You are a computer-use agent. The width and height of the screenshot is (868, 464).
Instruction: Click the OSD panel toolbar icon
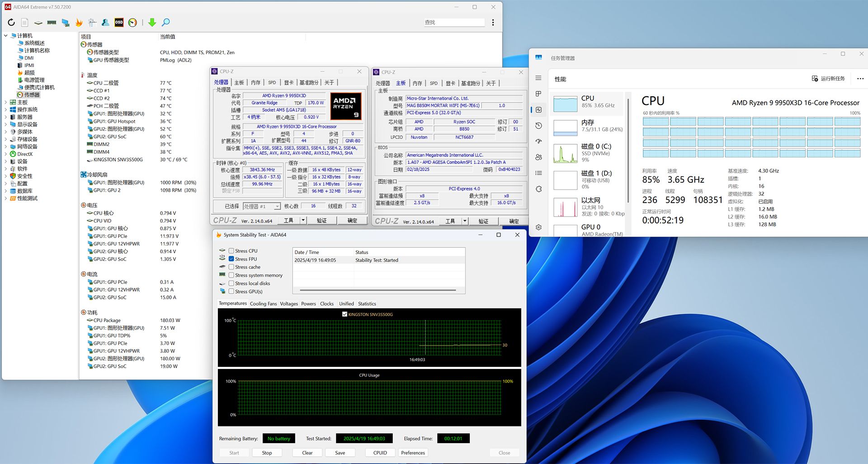[119, 22]
